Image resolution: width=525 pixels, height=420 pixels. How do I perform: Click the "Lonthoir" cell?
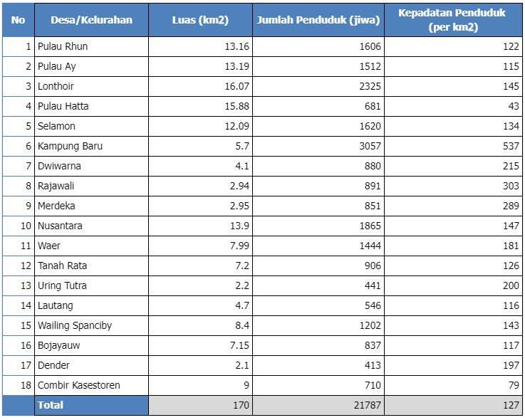click(x=56, y=86)
